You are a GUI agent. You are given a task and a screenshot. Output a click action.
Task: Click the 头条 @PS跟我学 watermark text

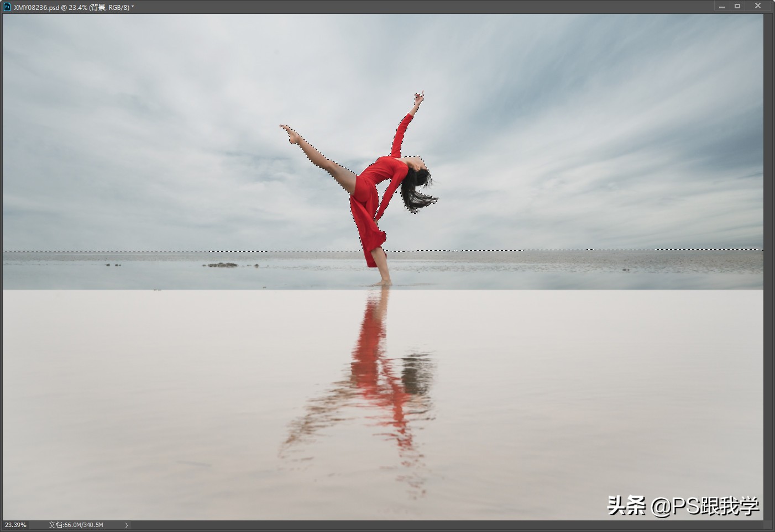pos(683,506)
